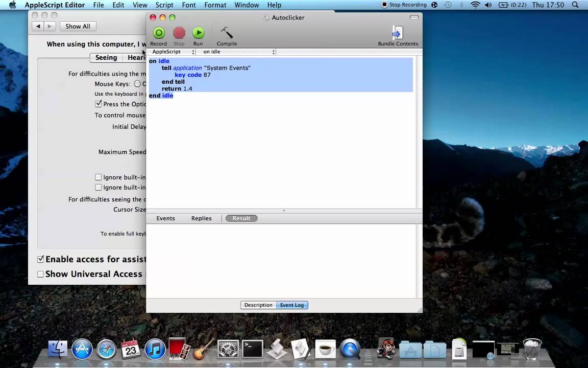Open the File menu
588x368 pixels.
pyautogui.click(x=98, y=5)
